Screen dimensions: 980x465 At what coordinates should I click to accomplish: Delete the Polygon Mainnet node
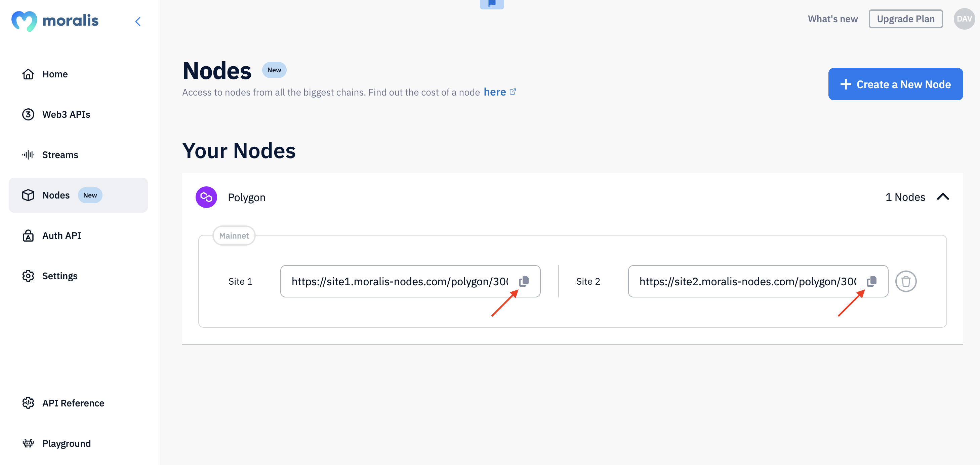(x=906, y=281)
